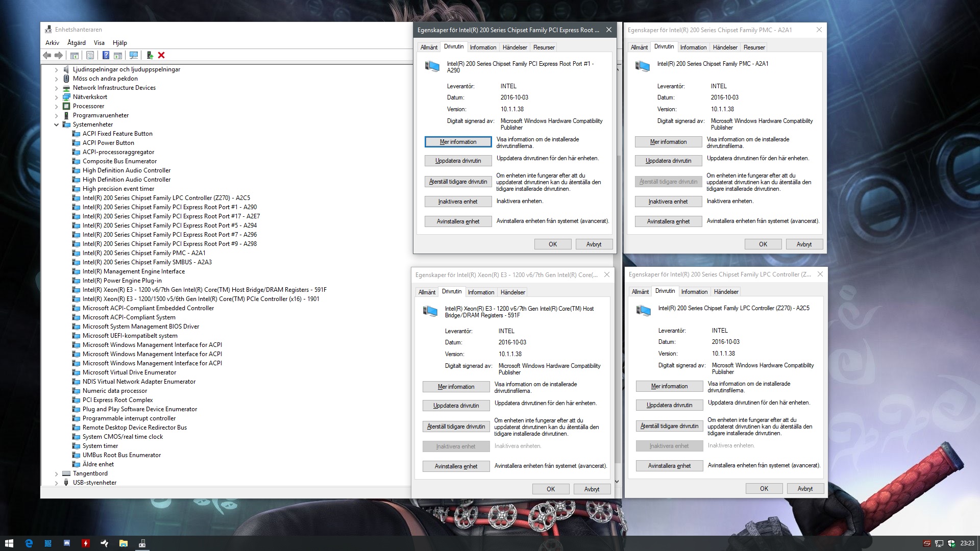Select Intel 200 Series Chipset SMBUS - A2A3
This screenshot has width=980, height=551.
click(x=147, y=262)
